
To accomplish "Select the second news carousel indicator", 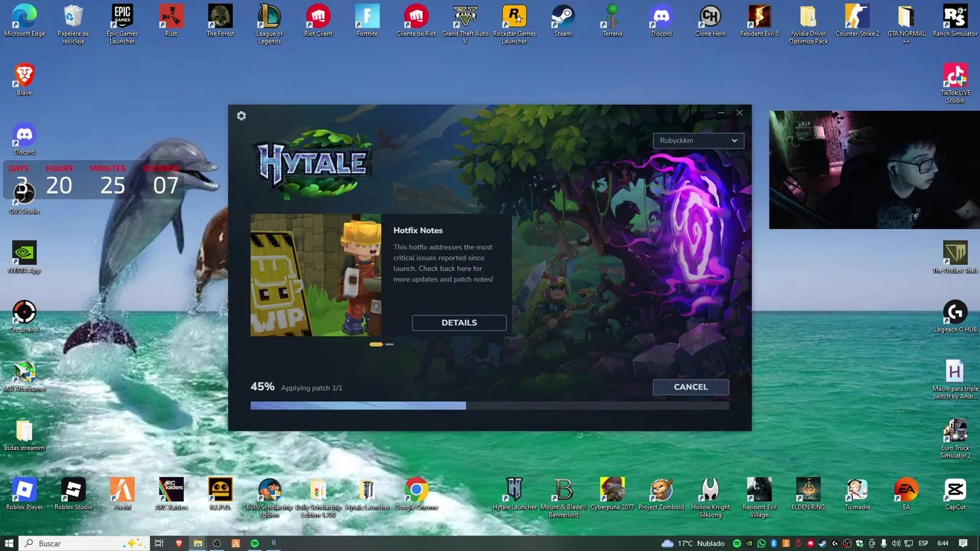I will pyautogui.click(x=390, y=344).
